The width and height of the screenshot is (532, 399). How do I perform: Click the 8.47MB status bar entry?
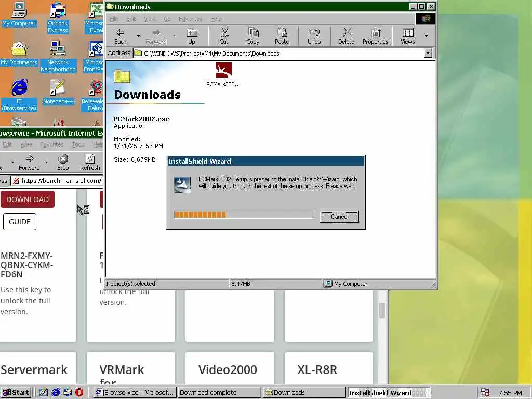[241, 284]
